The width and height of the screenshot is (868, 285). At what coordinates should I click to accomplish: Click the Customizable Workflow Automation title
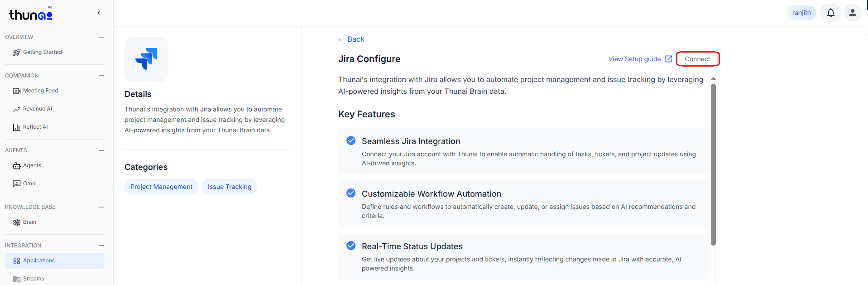[432, 194]
